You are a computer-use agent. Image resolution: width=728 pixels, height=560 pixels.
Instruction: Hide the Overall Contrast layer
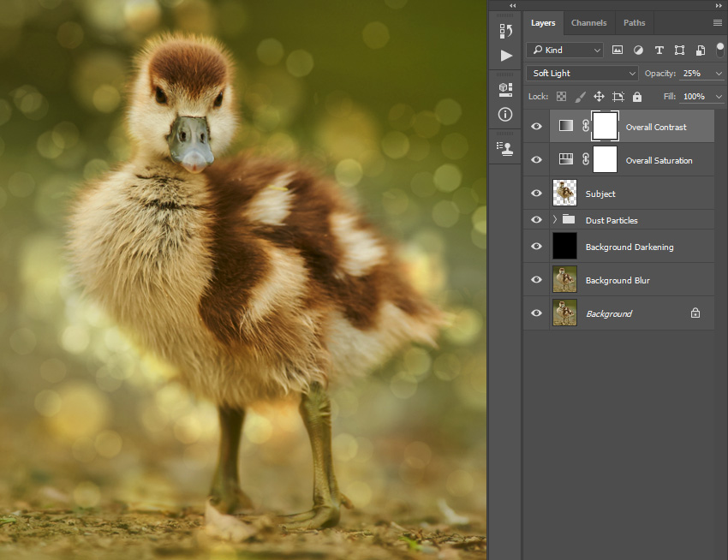(x=536, y=127)
